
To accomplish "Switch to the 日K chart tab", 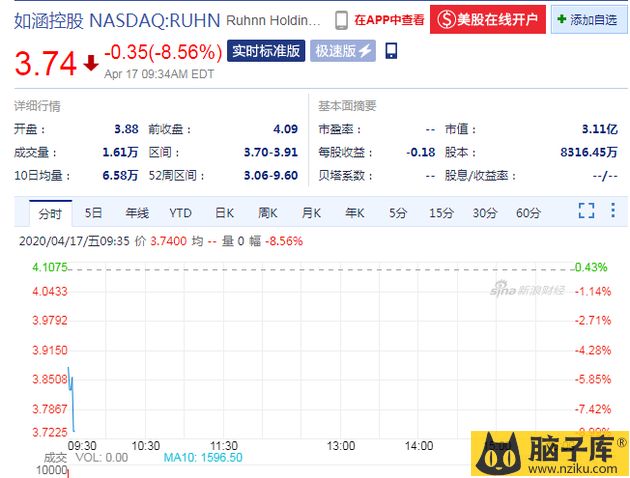I will (x=224, y=213).
